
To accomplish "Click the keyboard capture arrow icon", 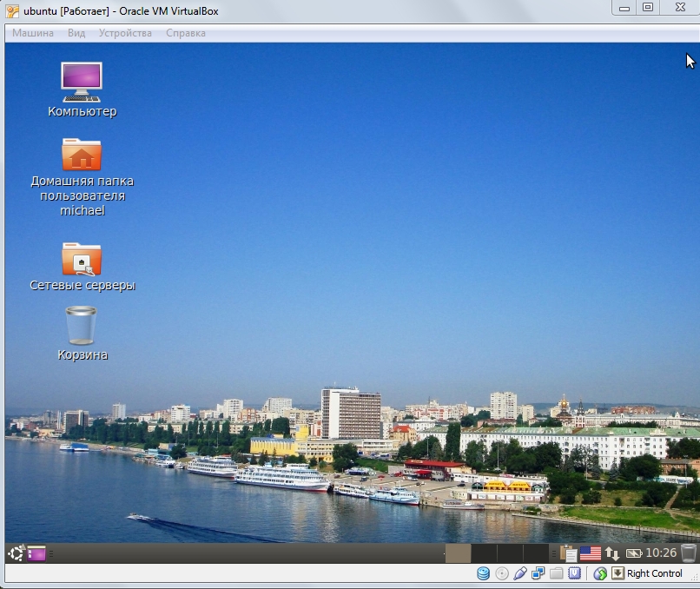I will click(x=617, y=573).
